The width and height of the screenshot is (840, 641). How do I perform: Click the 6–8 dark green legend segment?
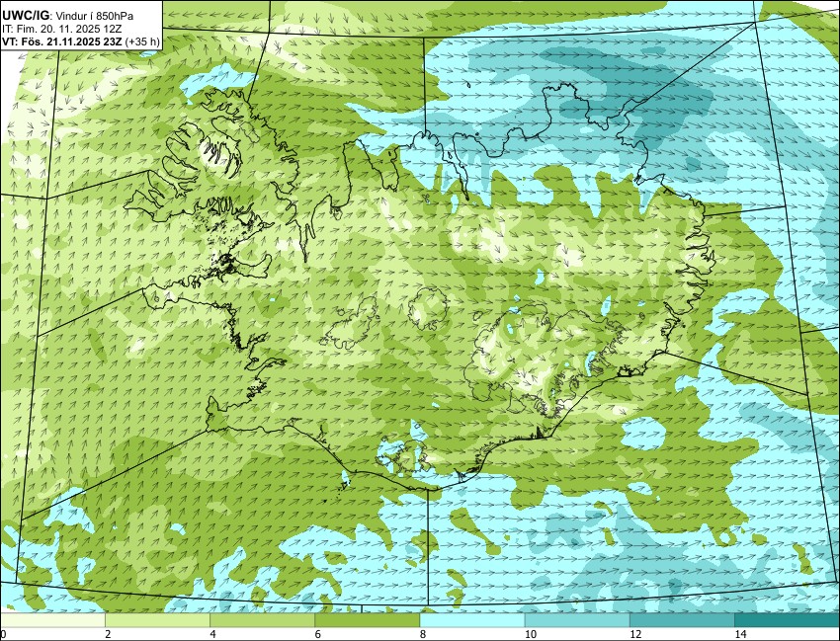point(368,620)
